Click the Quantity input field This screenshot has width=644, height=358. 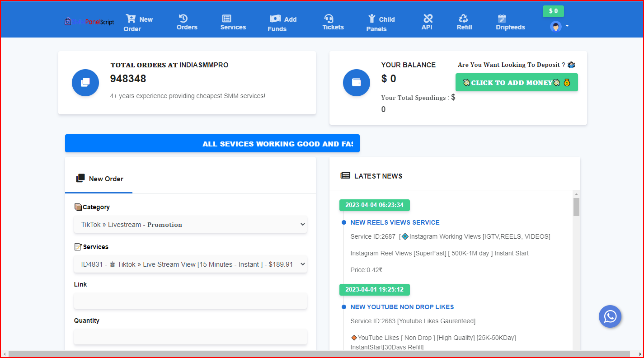click(190, 337)
